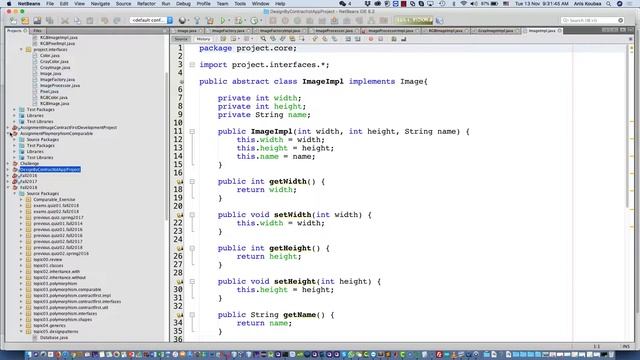Screen dimensions: 640x360
Task: Switch to the Projects panel tab
Action: (x=17, y=31)
